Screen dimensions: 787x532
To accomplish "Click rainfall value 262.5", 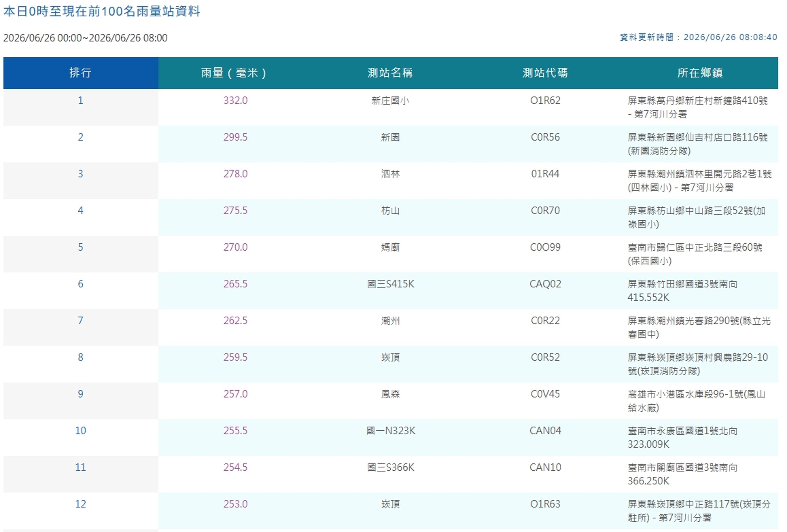I will click(x=235, y=320).
